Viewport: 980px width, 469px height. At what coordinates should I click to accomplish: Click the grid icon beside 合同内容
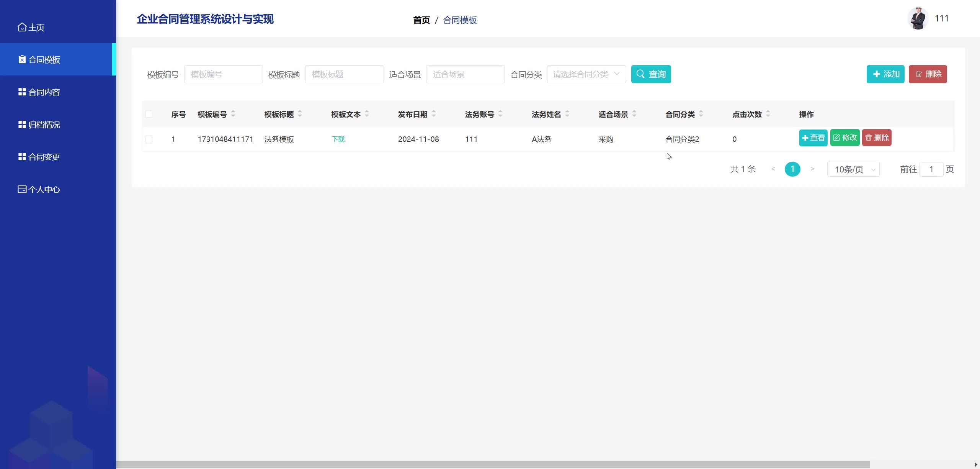(x=22, y=92)
